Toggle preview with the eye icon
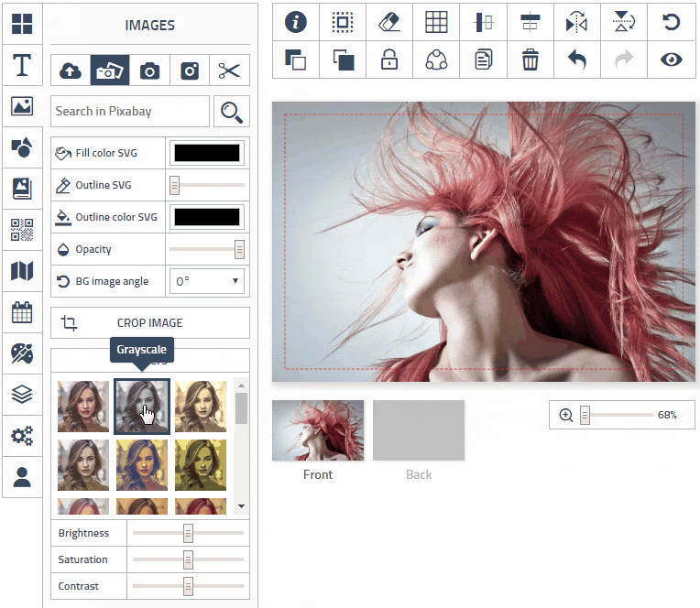Viewport: 700px width, 608px height. [x=672, y=60]
